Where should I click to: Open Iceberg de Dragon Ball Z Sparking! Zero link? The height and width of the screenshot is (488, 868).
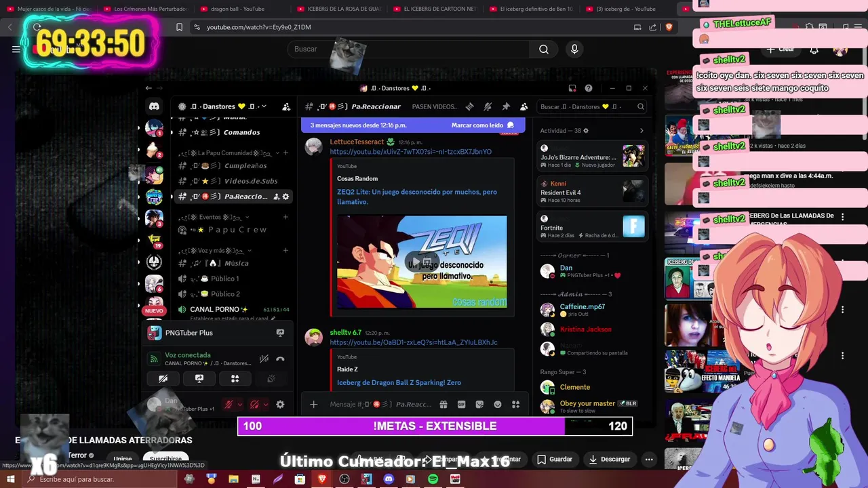[399, 382]
